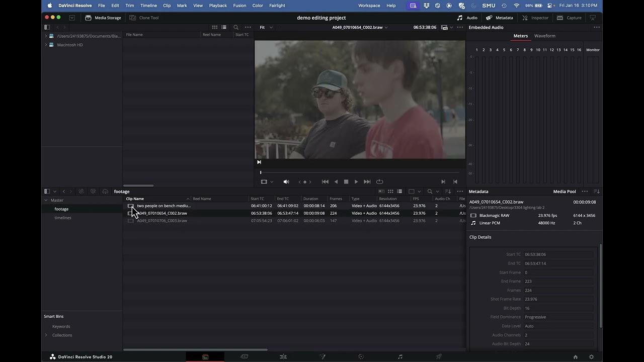Open Metadata panel sort icon
Screen dimensions: 644x362
(x=597, y=192)
